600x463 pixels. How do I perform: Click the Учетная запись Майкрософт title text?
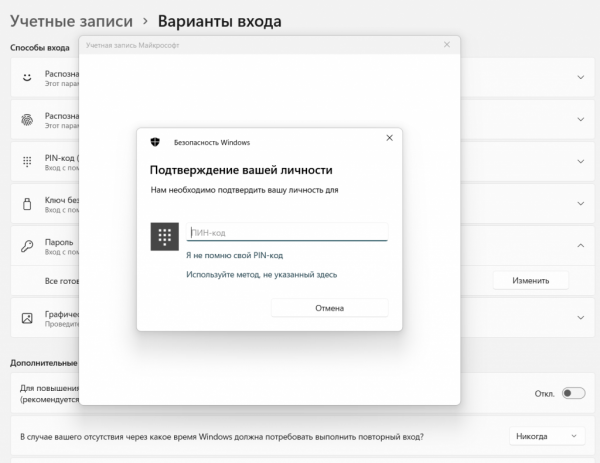coord(132,45)
